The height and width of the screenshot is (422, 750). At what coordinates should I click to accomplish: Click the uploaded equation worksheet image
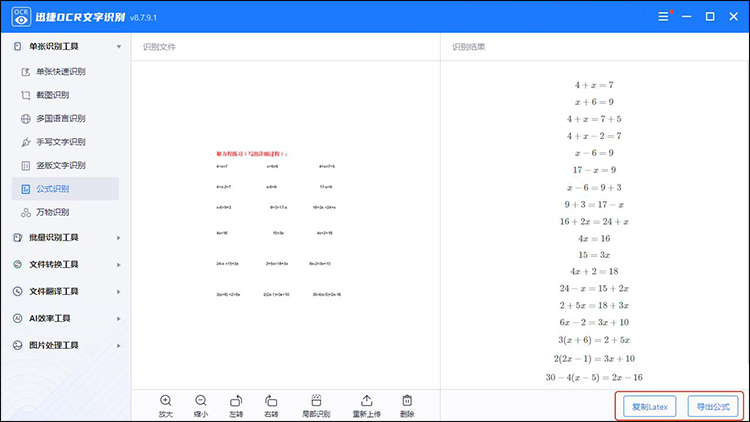click(279, 224)
